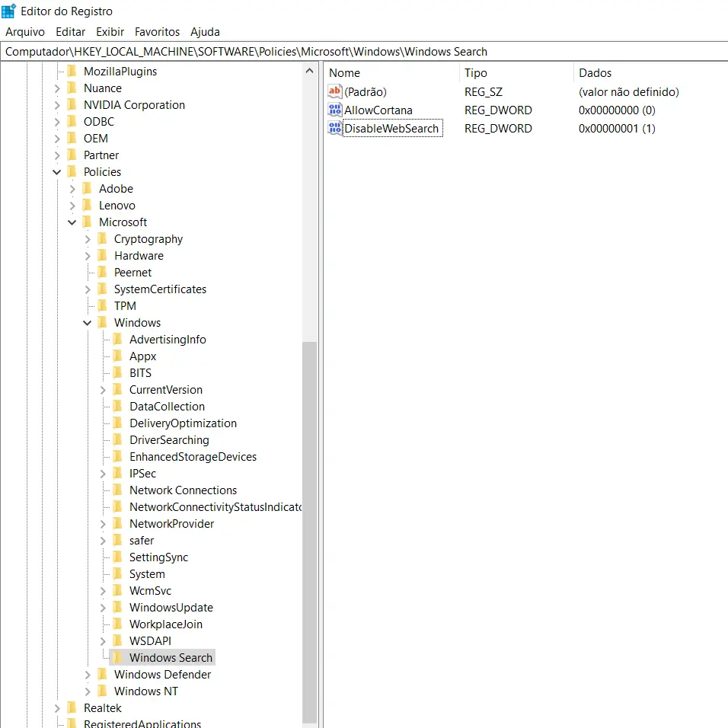Click the OEM folder icon
Screen dimensions: 728x728
click(x=72, y=138)
